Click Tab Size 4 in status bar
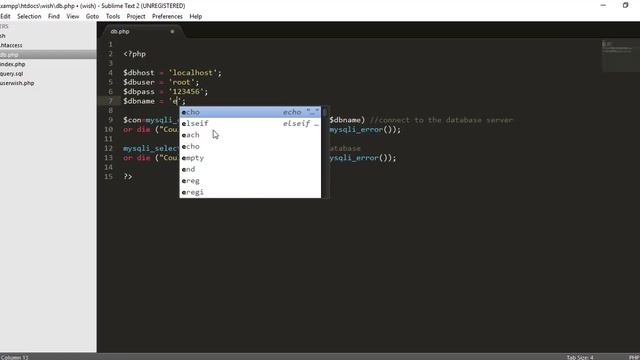The image size is (640, 360). point(580,357)
